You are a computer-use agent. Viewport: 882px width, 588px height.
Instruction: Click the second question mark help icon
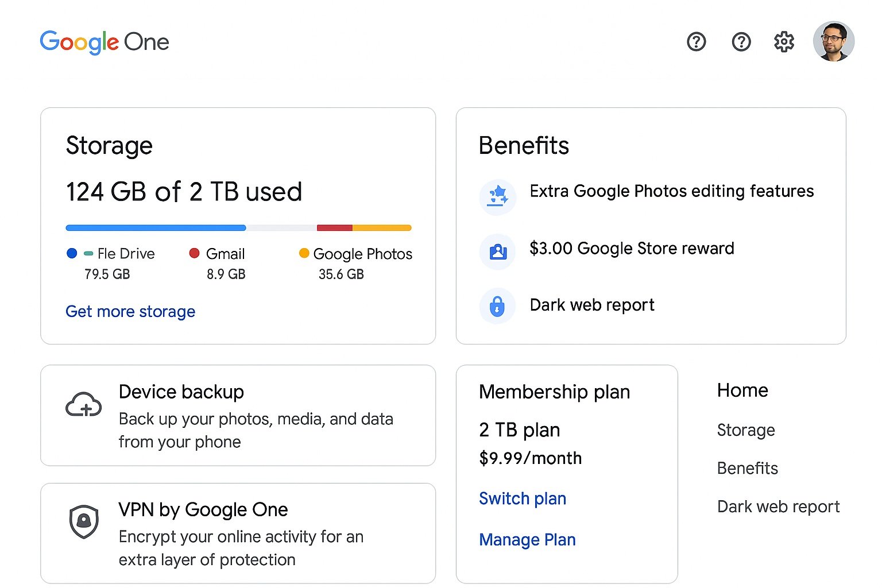click(741, 42)
